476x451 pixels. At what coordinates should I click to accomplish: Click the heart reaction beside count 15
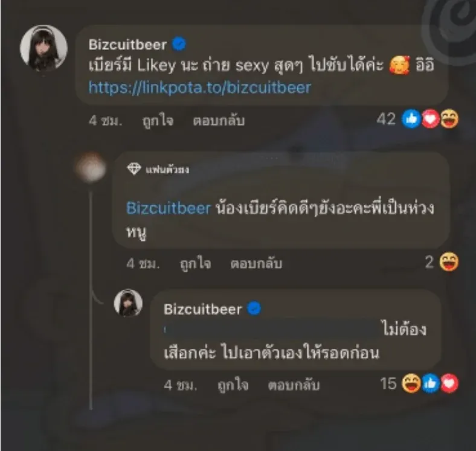[449, 383]
